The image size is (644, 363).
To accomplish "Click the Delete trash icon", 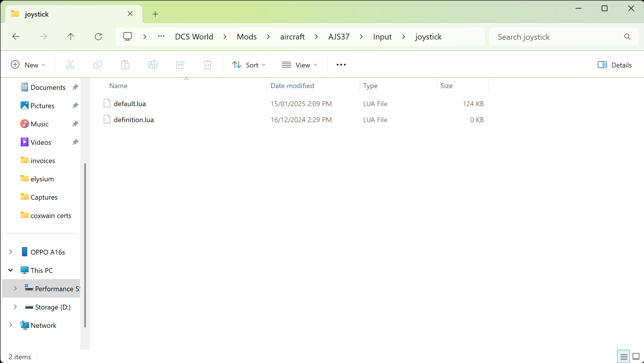I will pos(208,65).
